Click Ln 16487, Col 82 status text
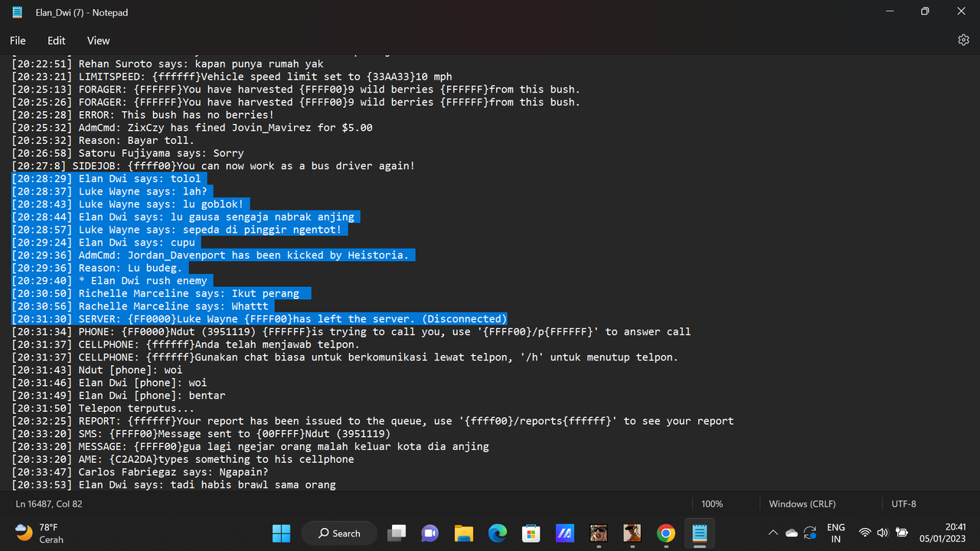Screen dimensions: 980x551 [49, 504]
